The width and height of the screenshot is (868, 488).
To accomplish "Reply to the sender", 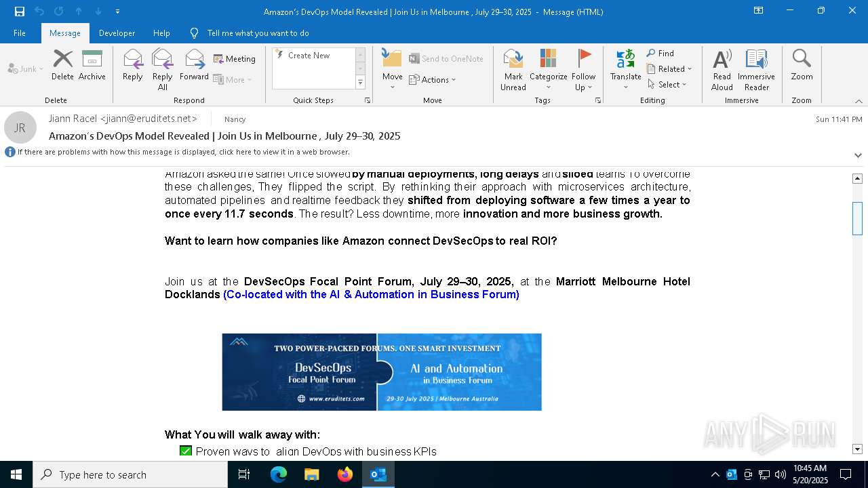I will (133, 65).
